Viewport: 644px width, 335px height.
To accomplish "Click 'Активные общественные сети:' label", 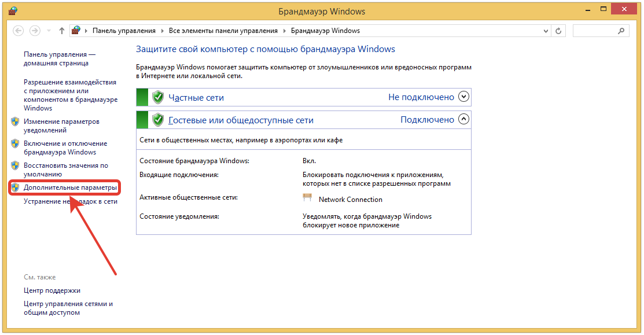I will (189, 197).
